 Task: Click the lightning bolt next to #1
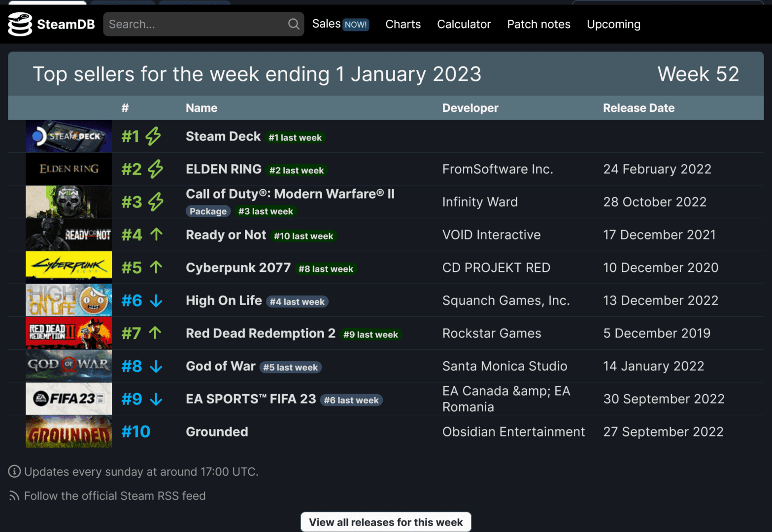click(x=153, y=136)
